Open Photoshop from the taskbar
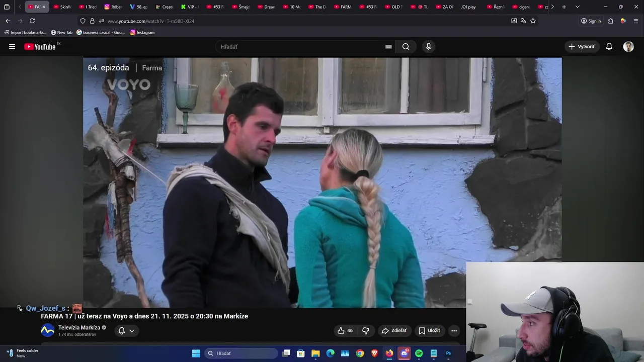Image resolution: width=644 pixels, height=362 pixels. coord(448,353)
